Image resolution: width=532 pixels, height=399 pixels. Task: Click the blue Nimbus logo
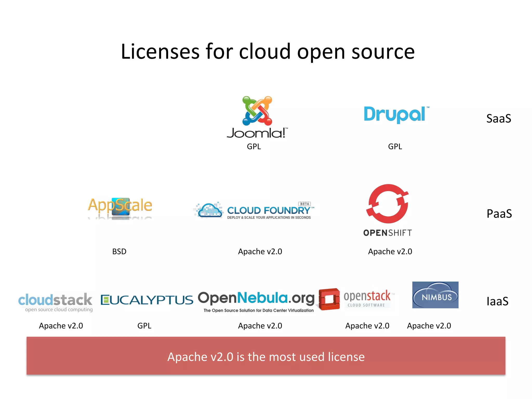(x=435, y=295)
